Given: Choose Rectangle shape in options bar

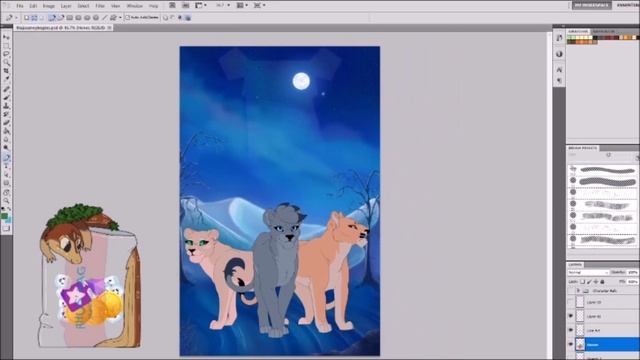Looking at the screenshot, I should point(70,18).
